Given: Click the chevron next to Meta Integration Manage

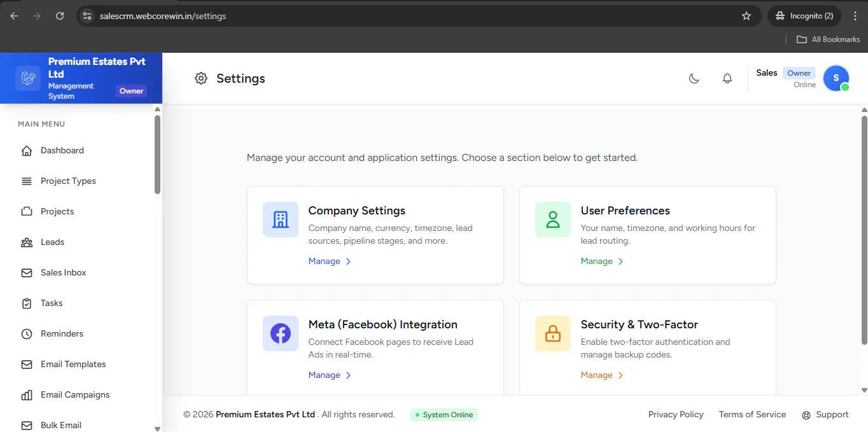Looking at the screenshot, I should pyautogui.click(x=348, y=375).
